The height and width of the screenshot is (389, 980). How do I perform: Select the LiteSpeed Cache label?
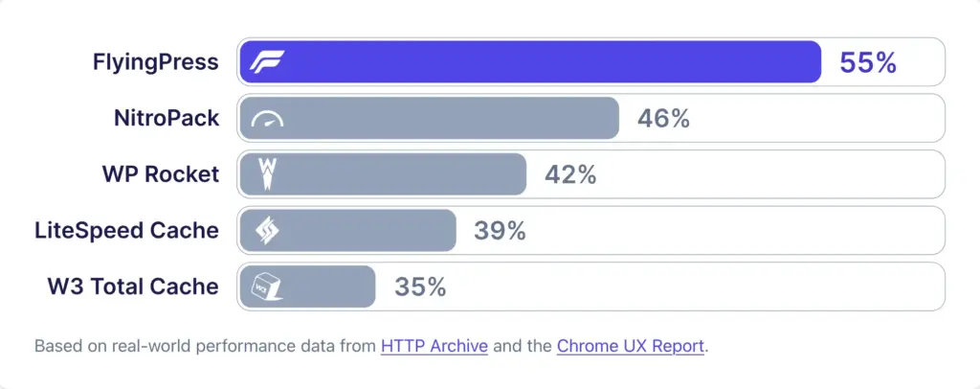tap(127, 231)
